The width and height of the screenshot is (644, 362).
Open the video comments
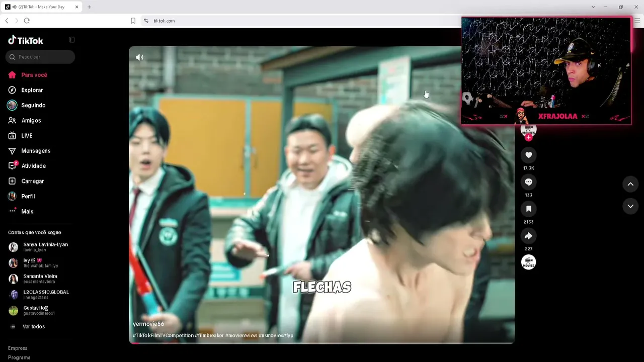(x=528, y=182)
